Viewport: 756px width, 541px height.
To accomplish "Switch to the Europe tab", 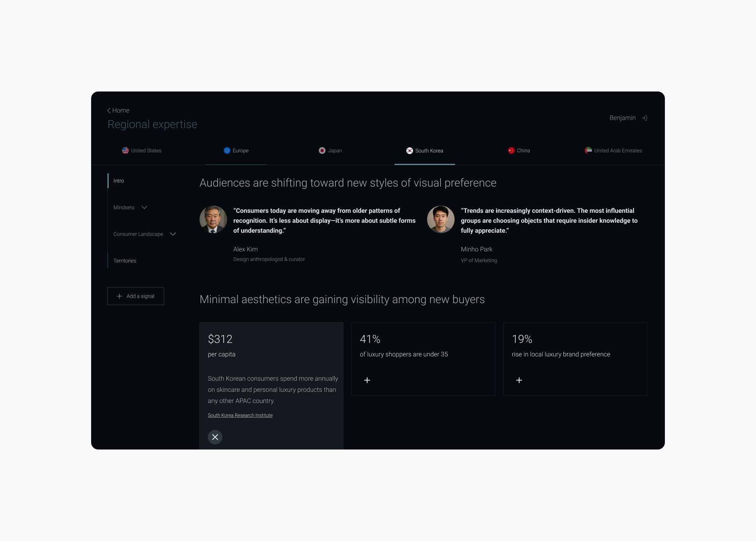I will (x=236, y=151).
